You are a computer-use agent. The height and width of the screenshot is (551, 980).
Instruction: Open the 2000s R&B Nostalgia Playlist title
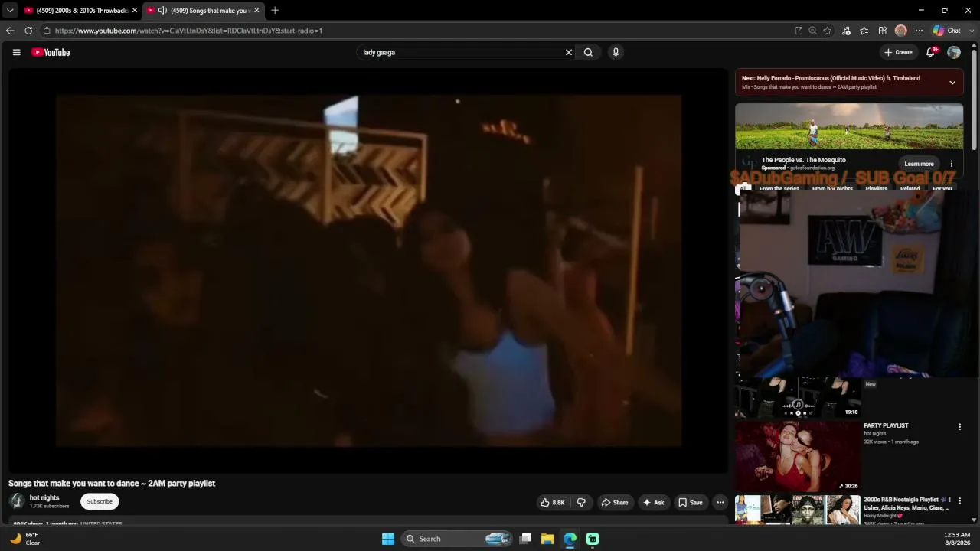pos(906,504)
